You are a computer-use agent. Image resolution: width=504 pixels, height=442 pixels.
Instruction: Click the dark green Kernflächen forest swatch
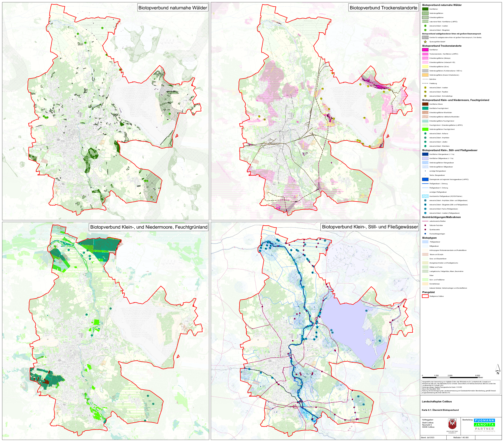425,9
